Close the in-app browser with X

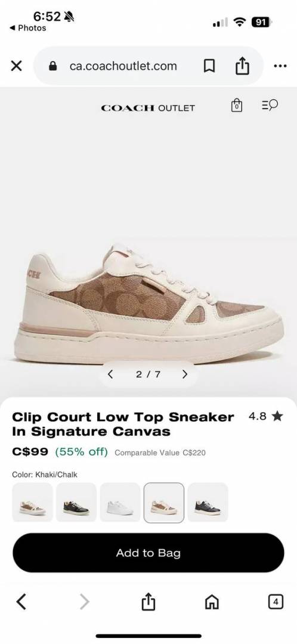click(16, 66)
